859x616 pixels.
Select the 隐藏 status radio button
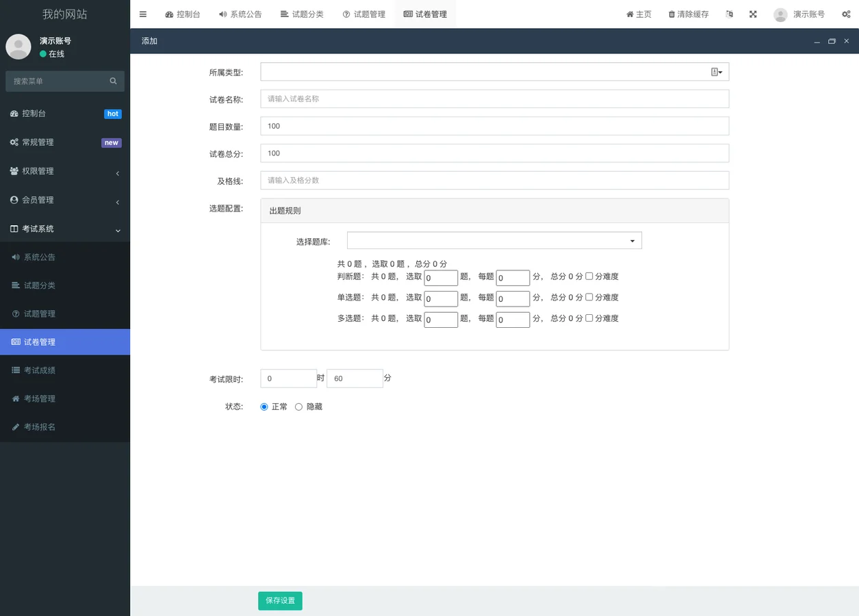[x=298, y=406]
